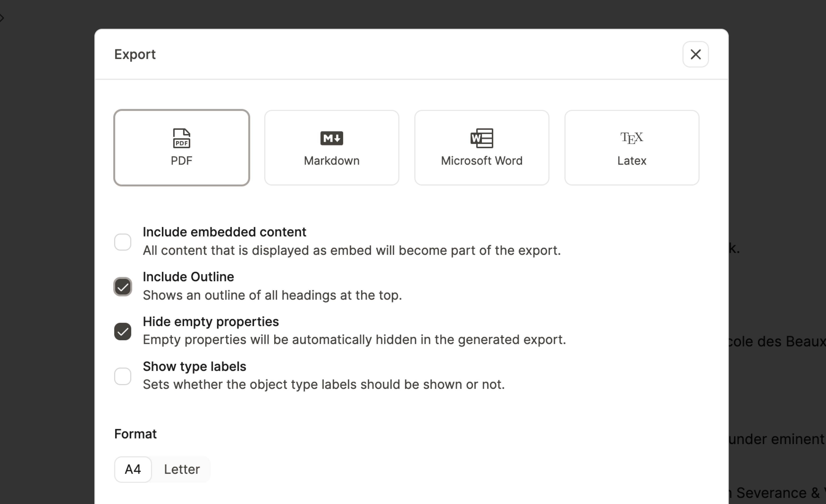
Task: Select the PDF export format card
Action: (182, 147)
